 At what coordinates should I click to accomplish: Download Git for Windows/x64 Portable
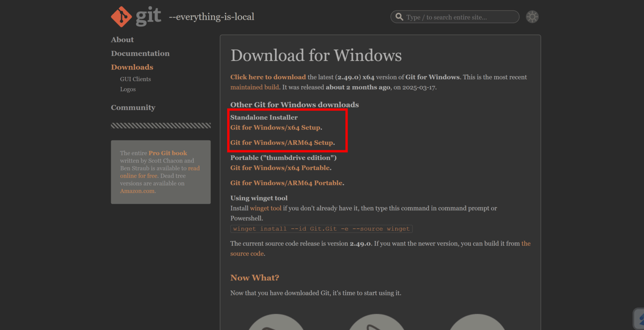point(280,168)
